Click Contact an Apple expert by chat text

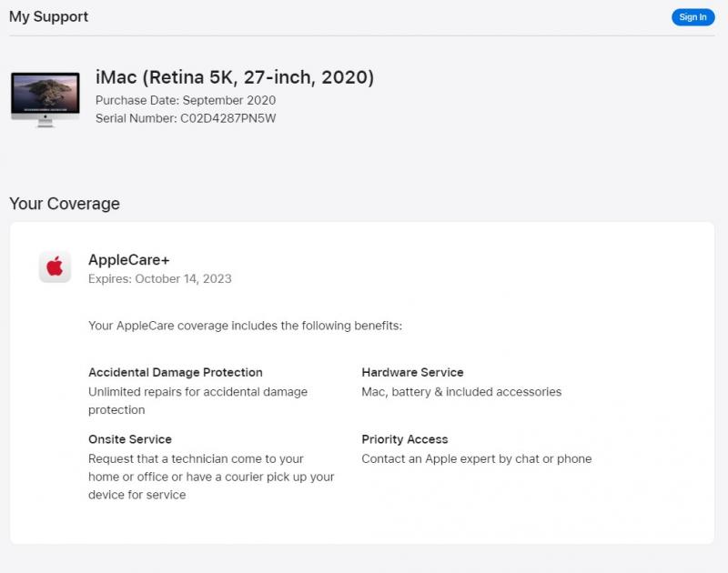[x=477, y=458]
